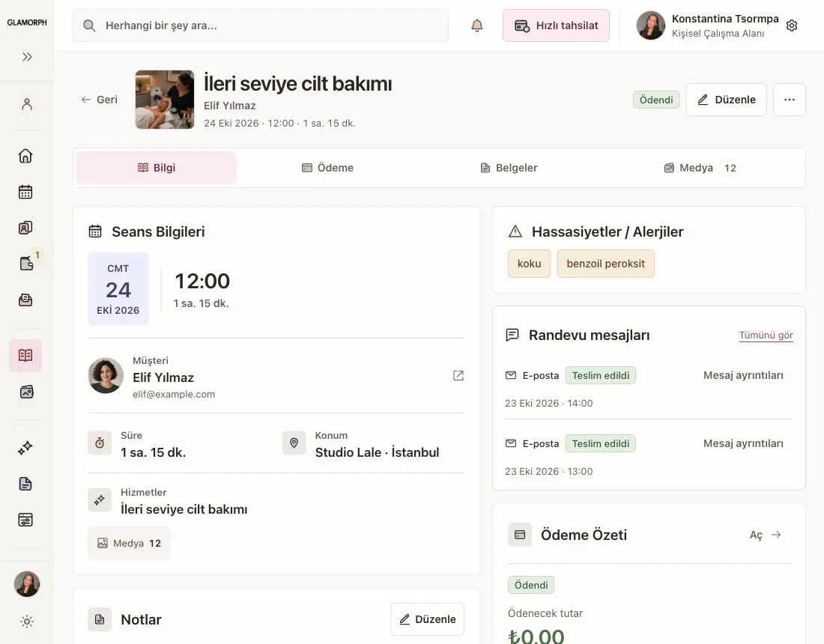
Task: Click Konstantina Tsormpa's profile avatar
Action: point(650,25)
